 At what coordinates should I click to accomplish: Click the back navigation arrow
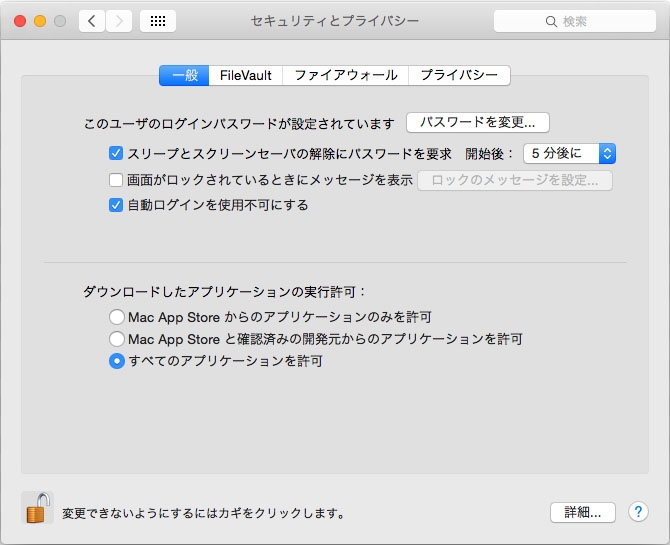click(x=92, y=21)
